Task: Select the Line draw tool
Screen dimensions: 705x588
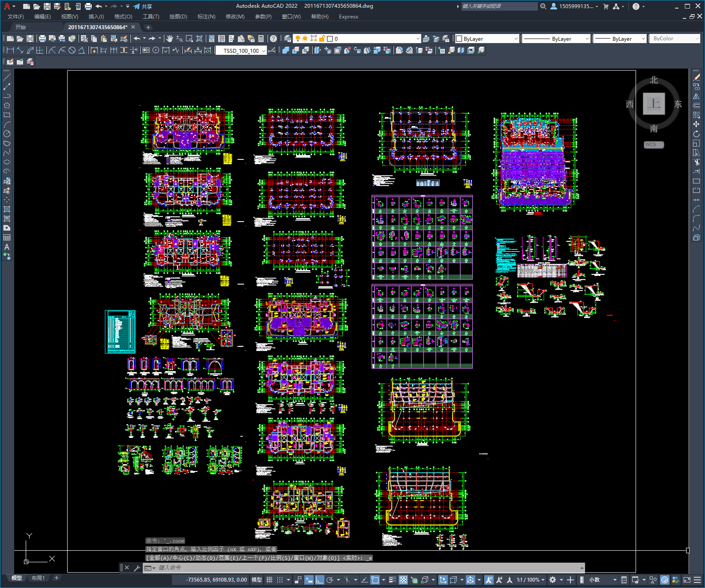Action: pyautogui.click(x=7, y=78)
